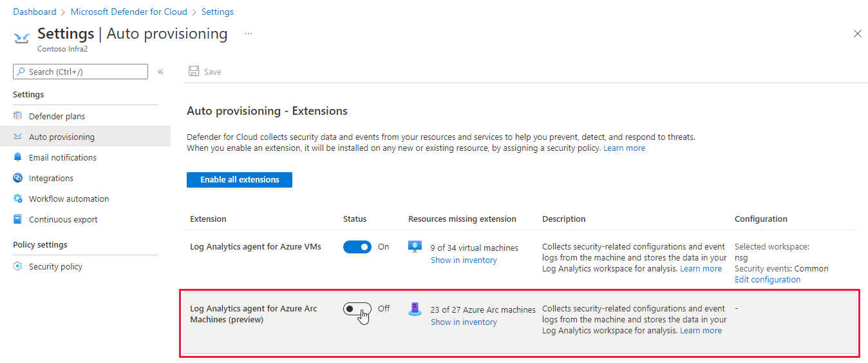This screenshot has height=363, width=868.
Task: Click the Edit configuration link
Action: pyautogui.click(x=768, y=280)
